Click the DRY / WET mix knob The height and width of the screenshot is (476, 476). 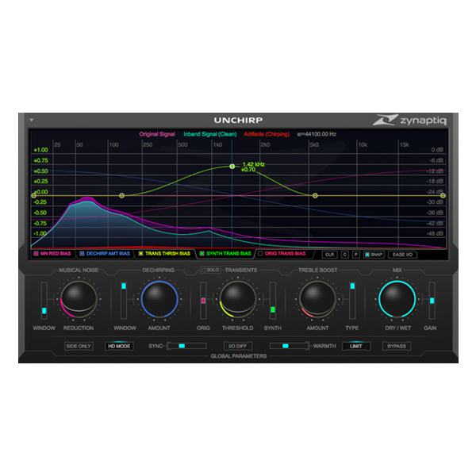click(397, 299)
